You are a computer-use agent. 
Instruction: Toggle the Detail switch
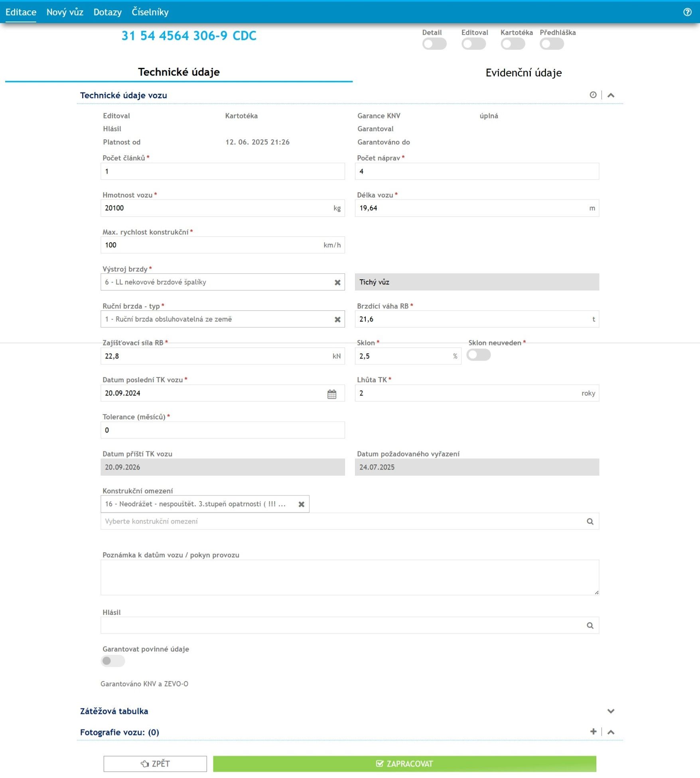pos(434,44)
